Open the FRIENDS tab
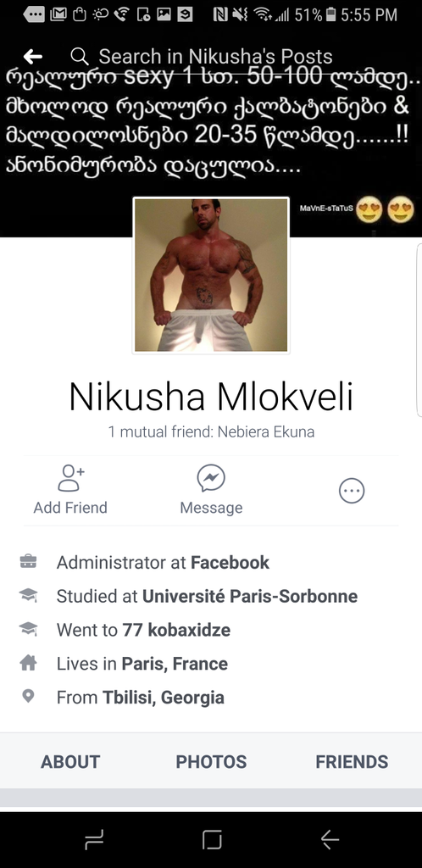 click(352, 762)
